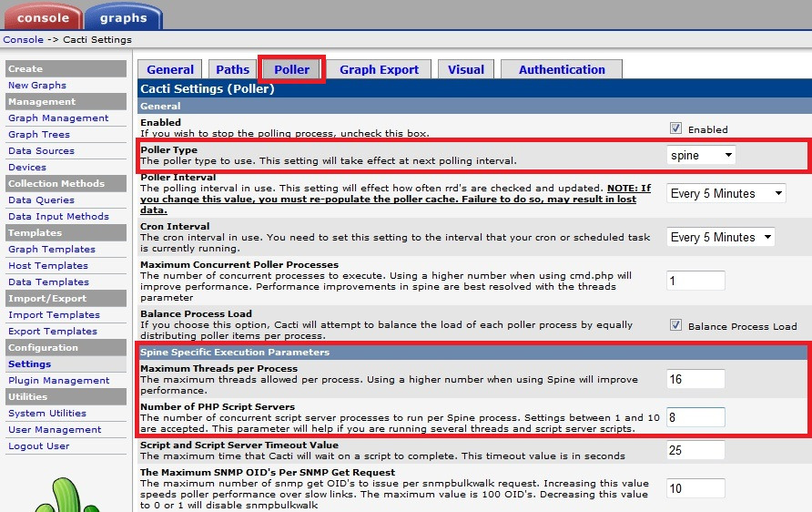Open Plugin Management in the sidebar

click(x=59, y=381)
